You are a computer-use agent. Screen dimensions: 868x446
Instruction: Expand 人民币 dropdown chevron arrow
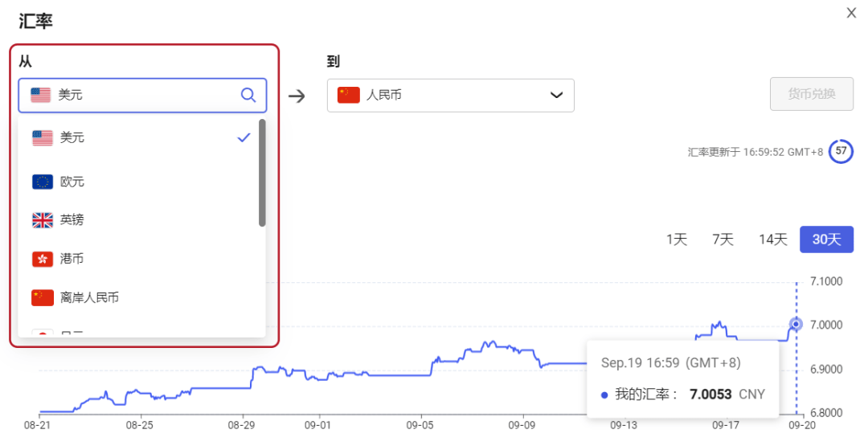click(x=556, y=96)
